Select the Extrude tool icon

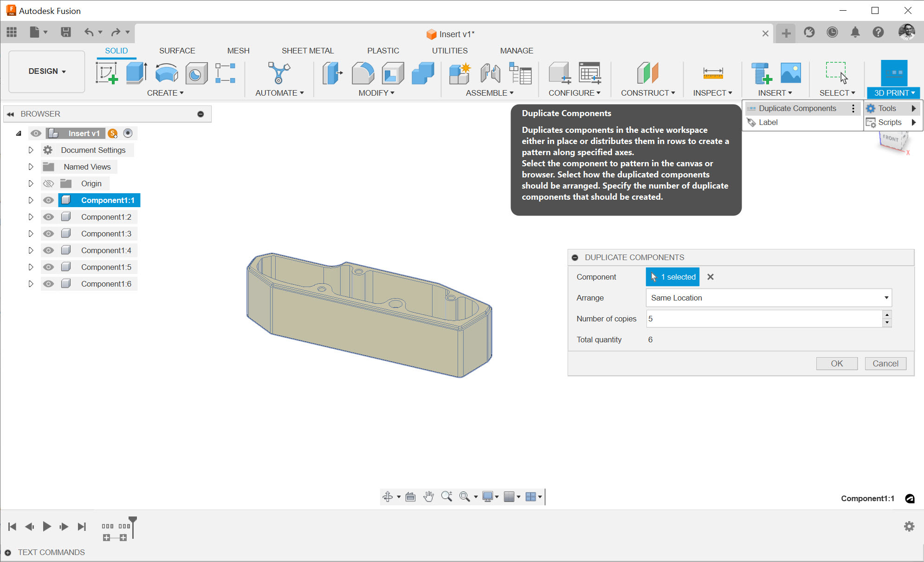(136, 73)
